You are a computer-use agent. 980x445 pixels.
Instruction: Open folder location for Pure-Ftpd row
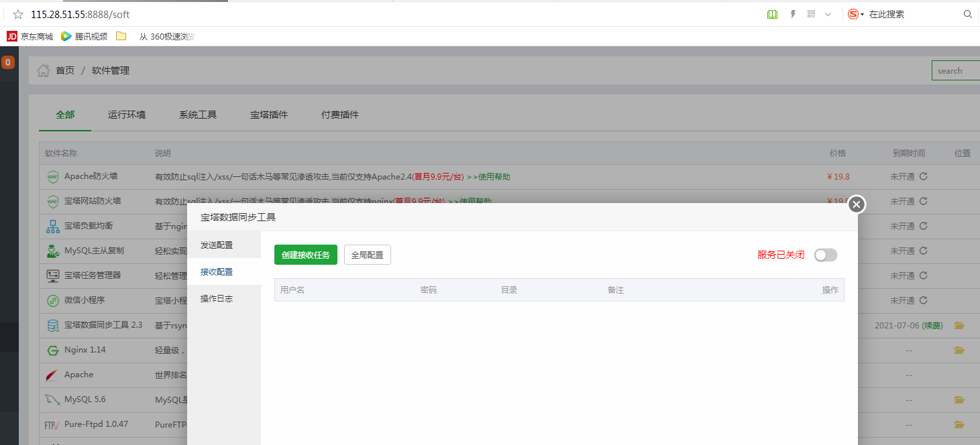(959, 424)
